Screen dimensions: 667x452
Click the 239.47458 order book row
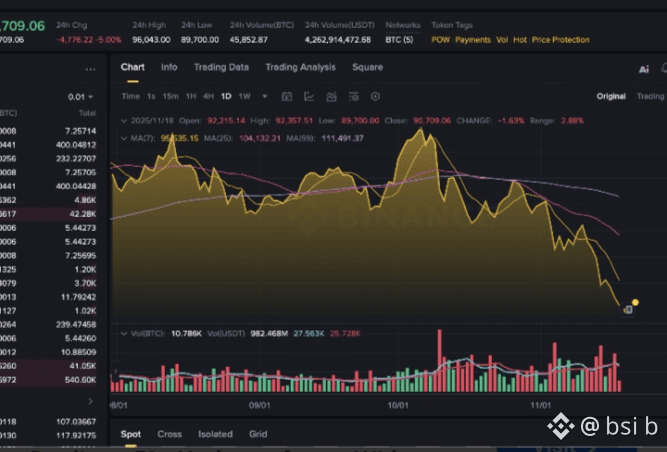pos(48,324)
